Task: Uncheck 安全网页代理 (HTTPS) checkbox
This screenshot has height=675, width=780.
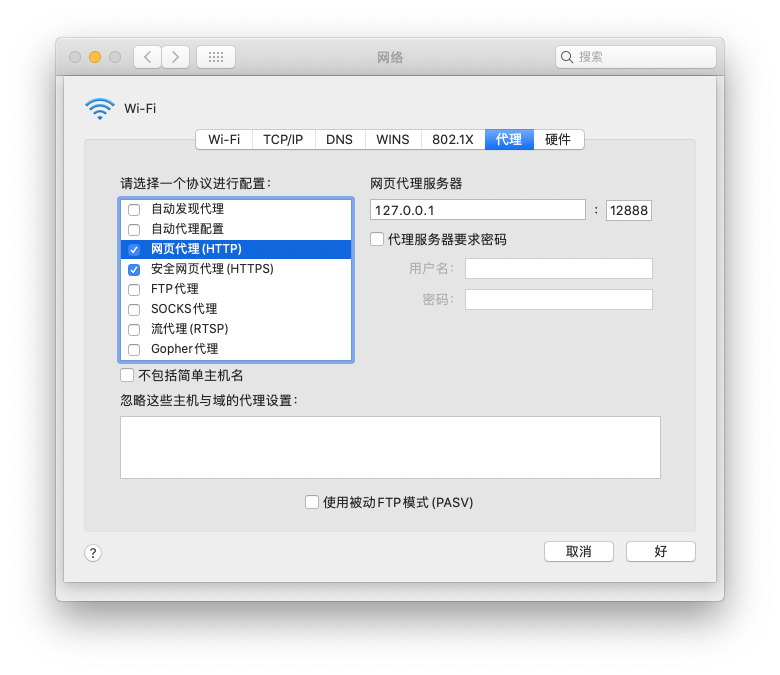Action: click(x=134, y=270)
